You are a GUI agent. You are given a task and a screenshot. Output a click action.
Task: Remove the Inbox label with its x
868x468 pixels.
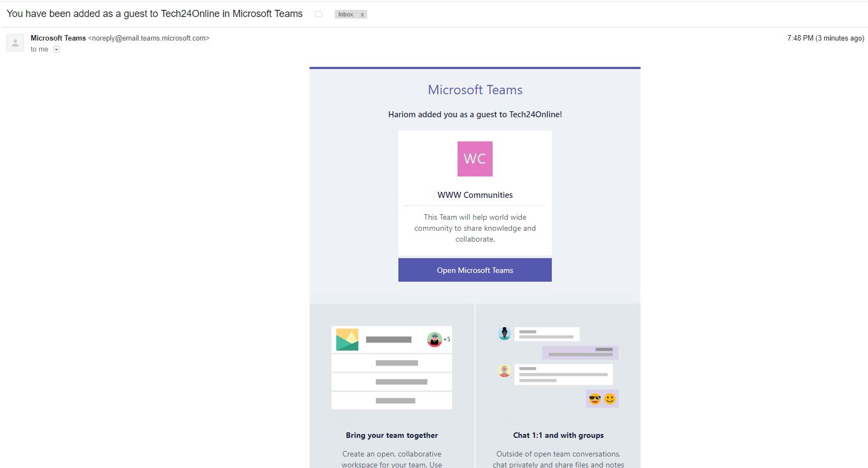[x=362, y=15]
